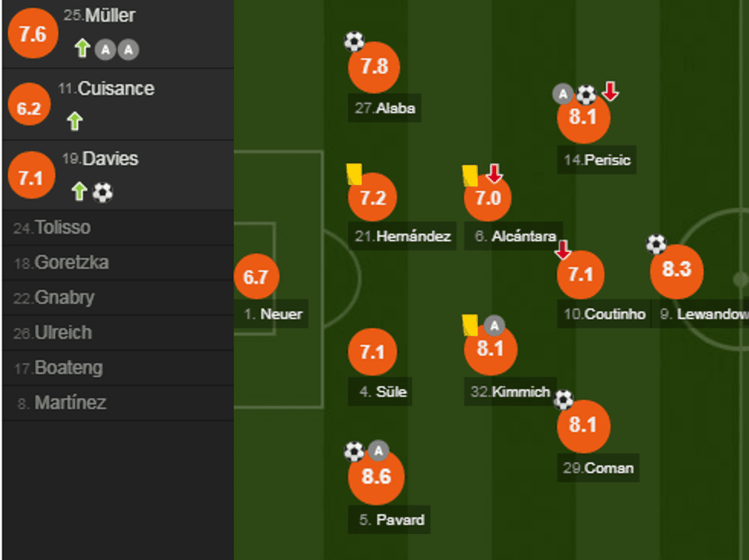
Task: Open Tolisso's player entry on the bench
Action: point(61,228)
